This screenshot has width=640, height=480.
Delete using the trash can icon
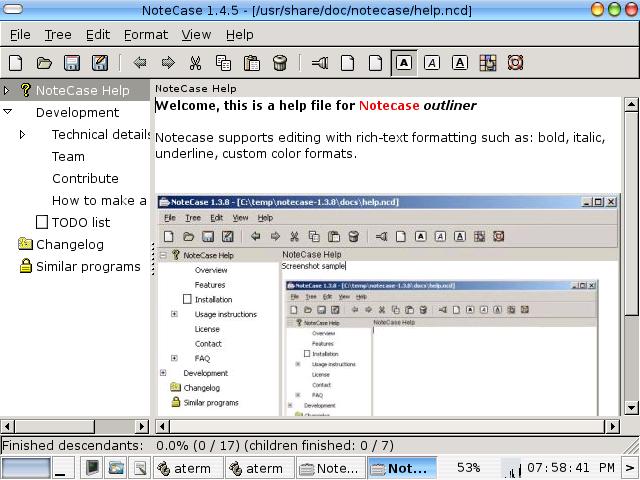[280, 63]
